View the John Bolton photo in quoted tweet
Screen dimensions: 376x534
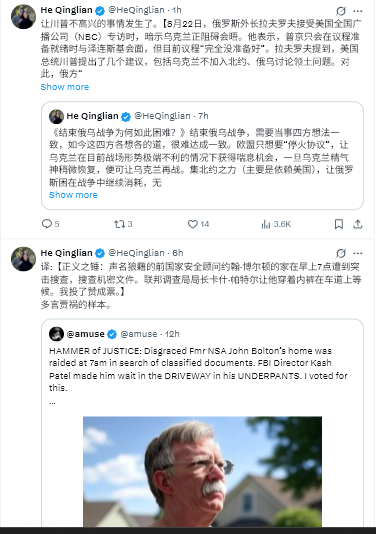tap(202, 471)
